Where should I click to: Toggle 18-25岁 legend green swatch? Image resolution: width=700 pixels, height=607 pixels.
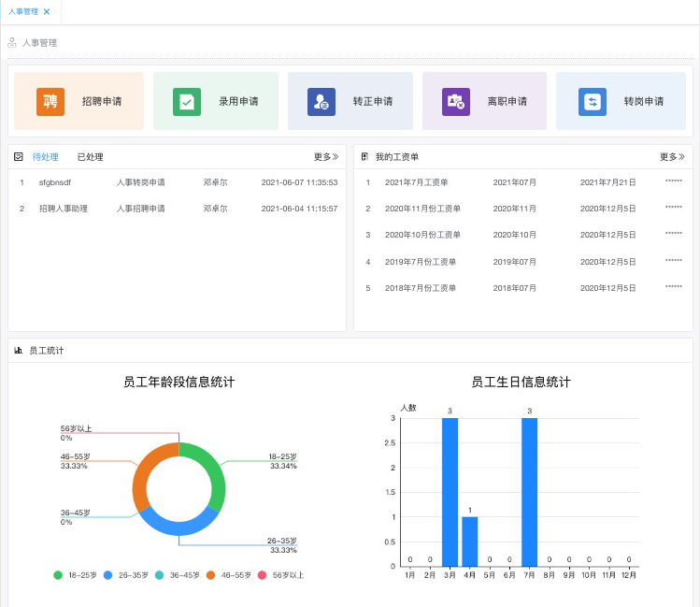58,575
